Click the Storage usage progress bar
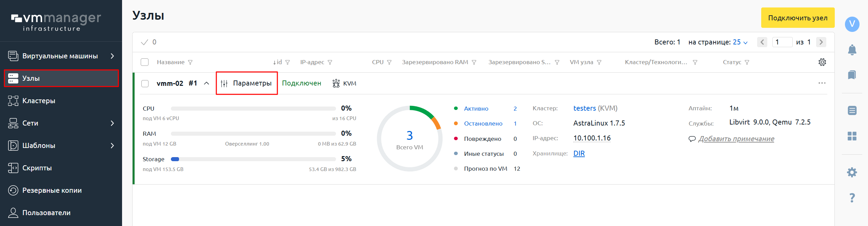The image size is (868, 226). pos(253,159)
